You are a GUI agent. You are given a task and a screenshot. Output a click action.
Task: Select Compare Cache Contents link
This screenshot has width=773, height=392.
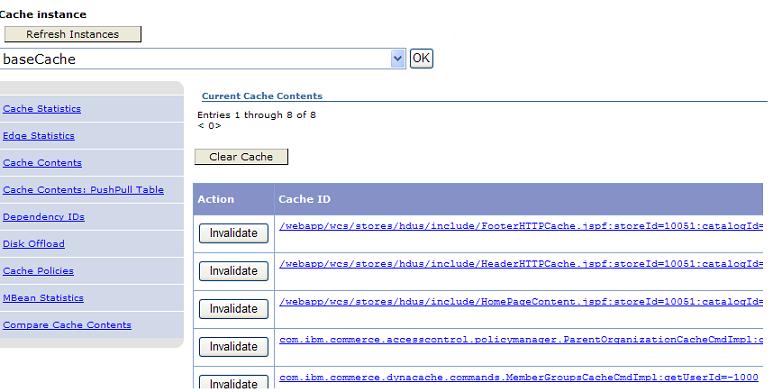[x=67, y=325]
